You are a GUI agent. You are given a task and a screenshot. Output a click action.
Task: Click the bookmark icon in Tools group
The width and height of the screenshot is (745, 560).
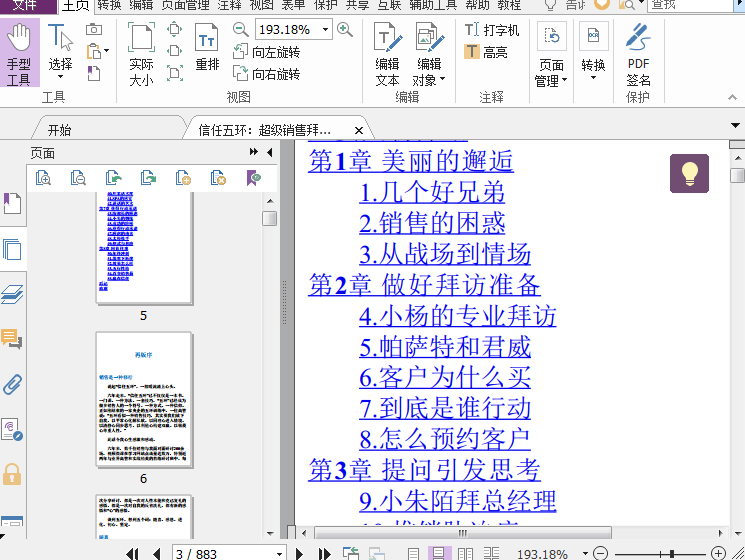94,73
